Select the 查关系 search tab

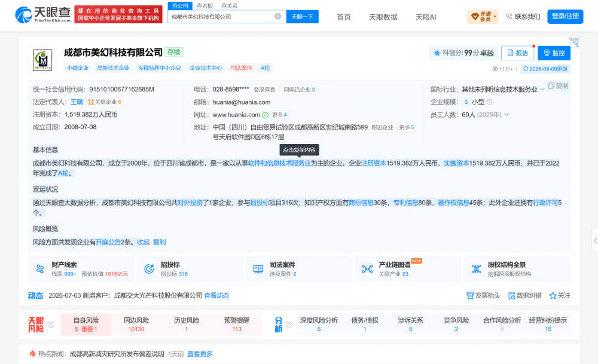click(x=229, y=6)
